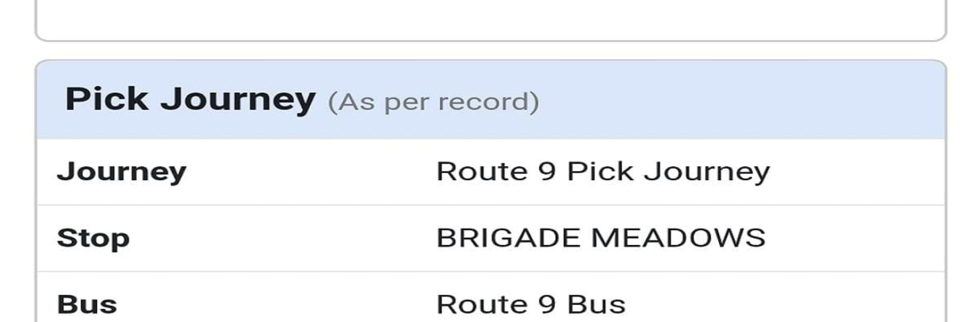Click the word "record" in the heading
The image size is (980, 322).
click(488, 102)
